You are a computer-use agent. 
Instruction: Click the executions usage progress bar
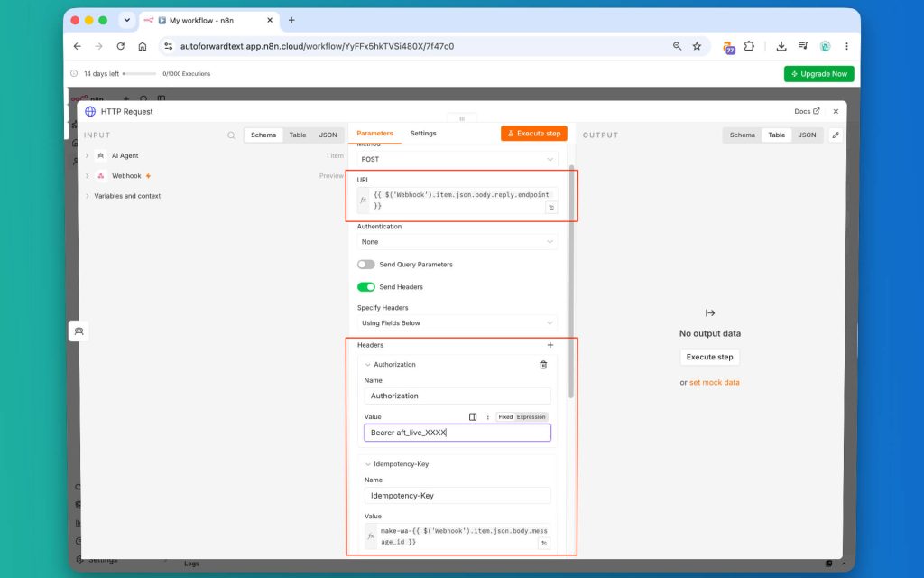(x=139, y=74)
